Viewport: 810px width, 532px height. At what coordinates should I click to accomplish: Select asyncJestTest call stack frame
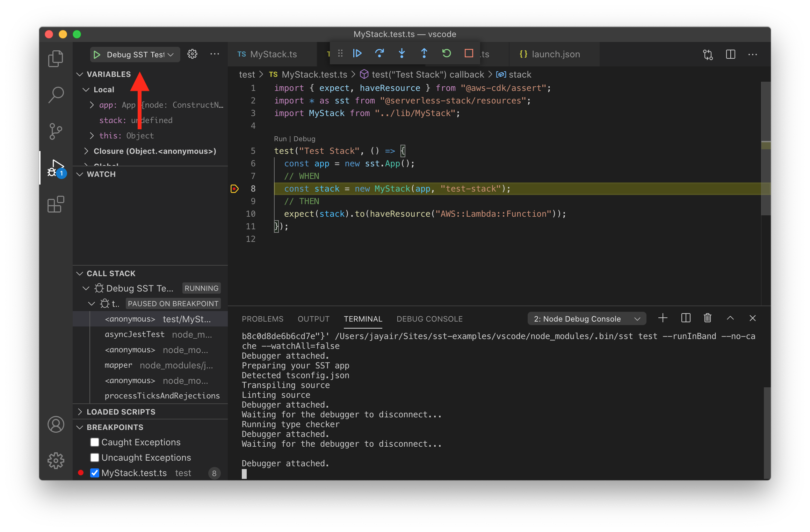[150, 335]
